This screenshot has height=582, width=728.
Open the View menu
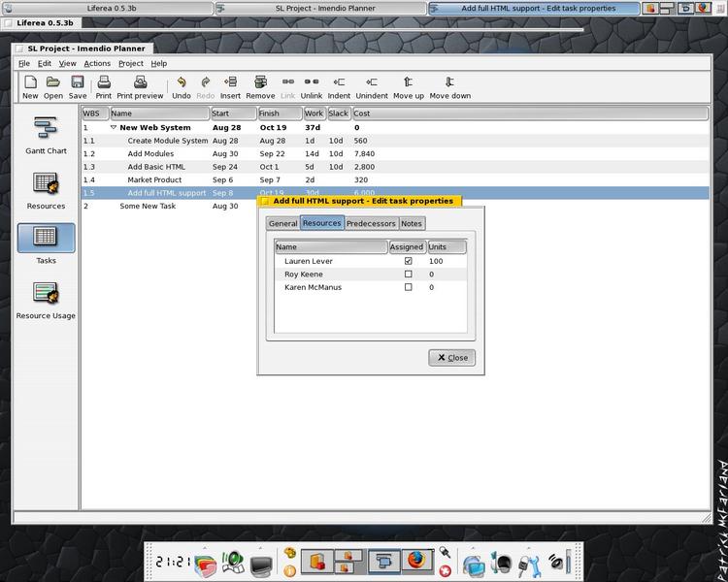pyautogui.click(x=67, y=64)
